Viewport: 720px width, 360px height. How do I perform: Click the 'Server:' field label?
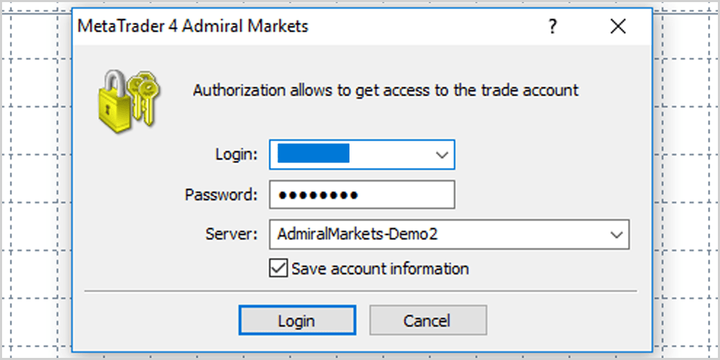pos(231,235)
